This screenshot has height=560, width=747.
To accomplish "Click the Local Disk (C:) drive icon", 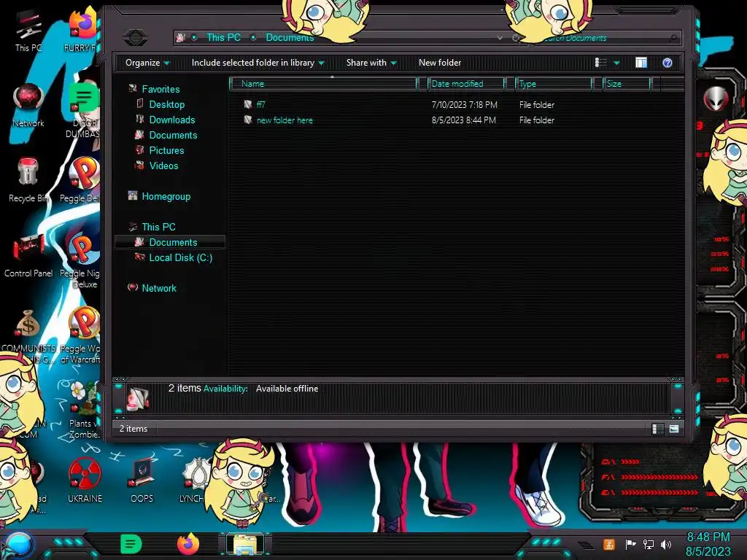I will click(139, 257).
